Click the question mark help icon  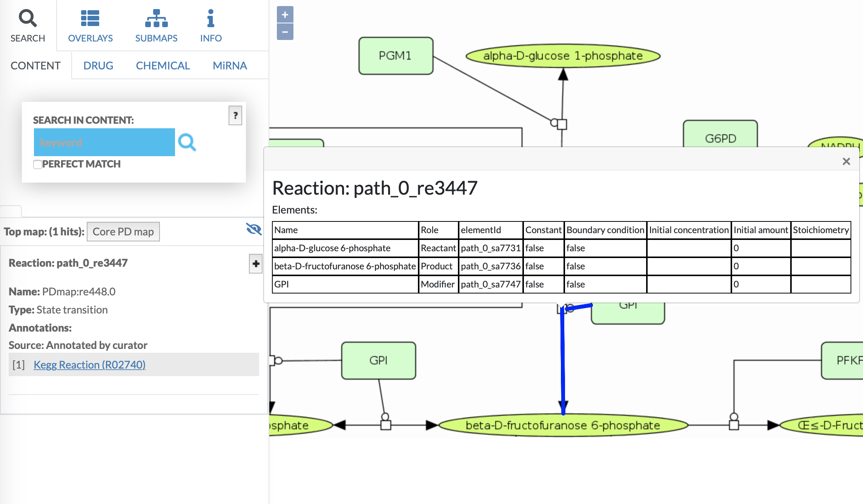click(x=235, y=115)
